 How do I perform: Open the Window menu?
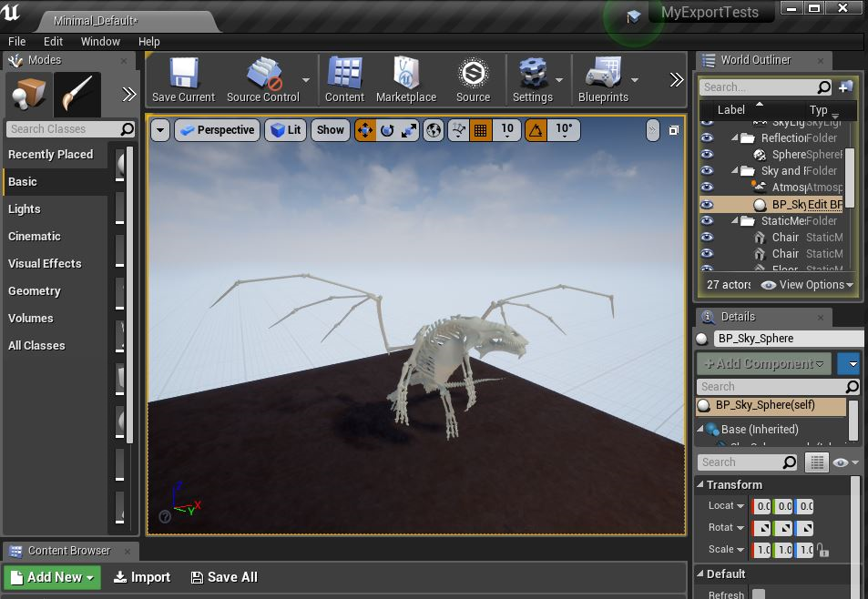[x=100, y=42]
